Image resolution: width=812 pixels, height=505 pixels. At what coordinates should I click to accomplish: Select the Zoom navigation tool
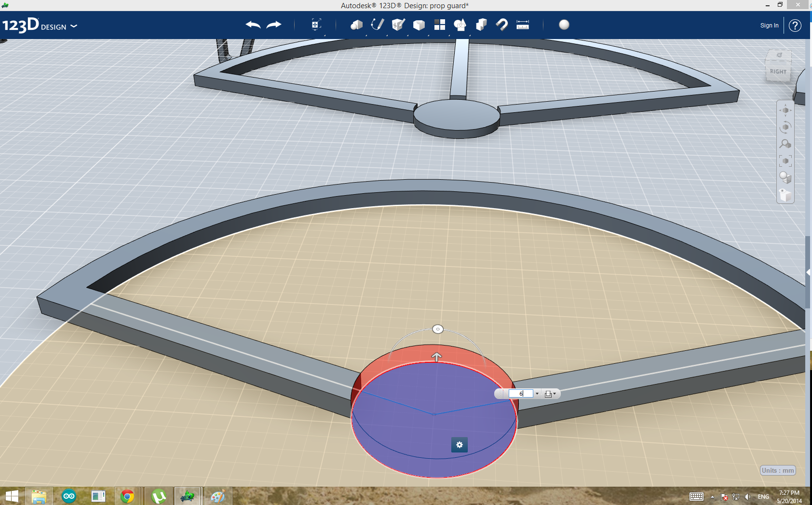pos(785,144)
